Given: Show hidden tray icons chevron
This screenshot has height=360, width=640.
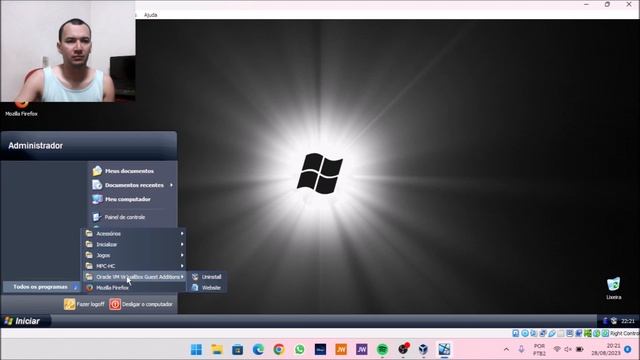Looking at the screenshot, I should 507,349.
